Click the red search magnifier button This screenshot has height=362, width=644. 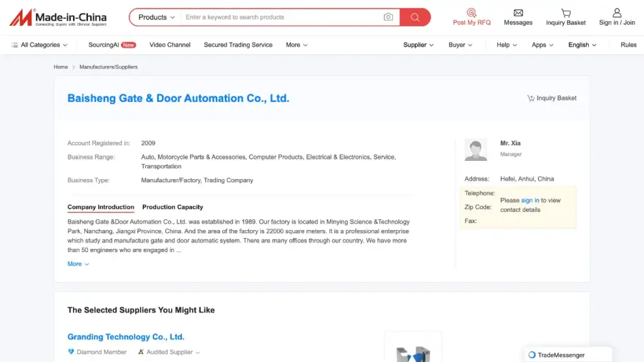coord(414,17)
